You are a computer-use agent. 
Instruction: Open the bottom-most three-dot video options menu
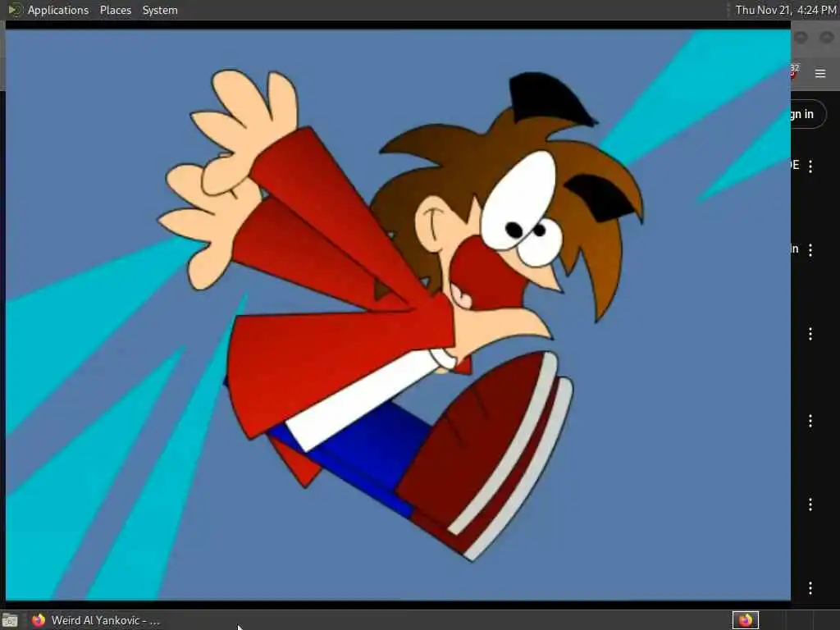click(810, 588)
